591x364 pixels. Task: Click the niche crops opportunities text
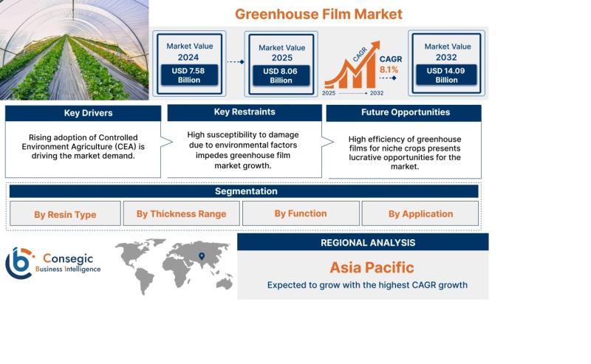point(405,153)
